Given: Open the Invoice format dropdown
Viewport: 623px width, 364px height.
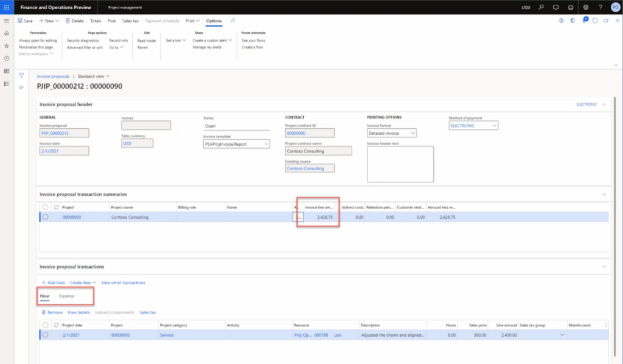Looking at the screenshot, I should click(x=412, y=133).
